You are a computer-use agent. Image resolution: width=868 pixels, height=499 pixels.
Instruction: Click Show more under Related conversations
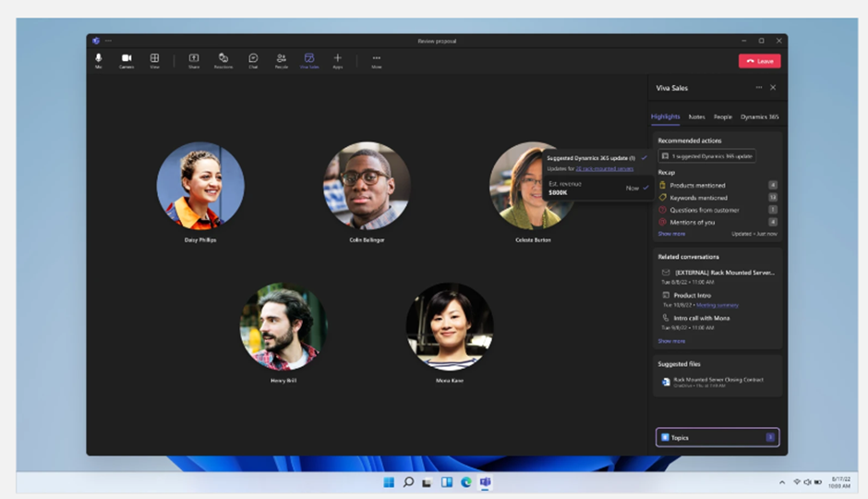[671, 341]
